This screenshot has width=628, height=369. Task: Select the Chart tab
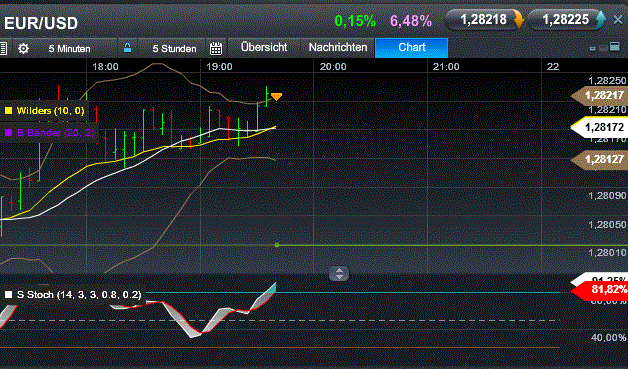tap(411, 48)
